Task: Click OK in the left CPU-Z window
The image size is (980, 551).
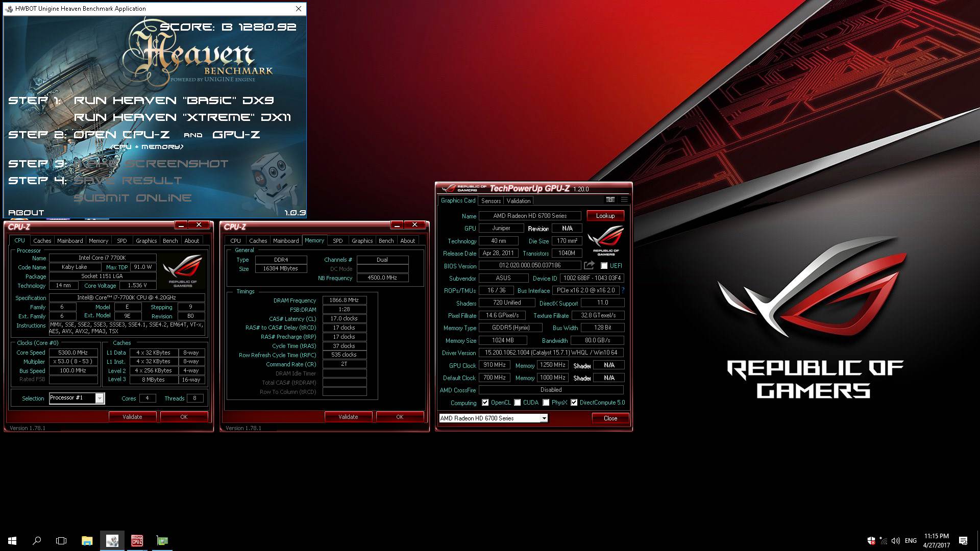Action: [x=184, y=417]
